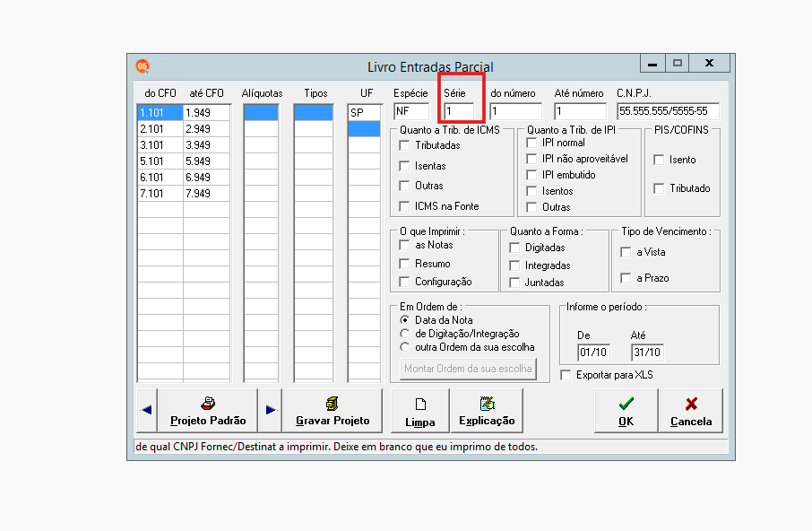Click the orange G5 application icon
812x531 pixels.
pos(143,66)
